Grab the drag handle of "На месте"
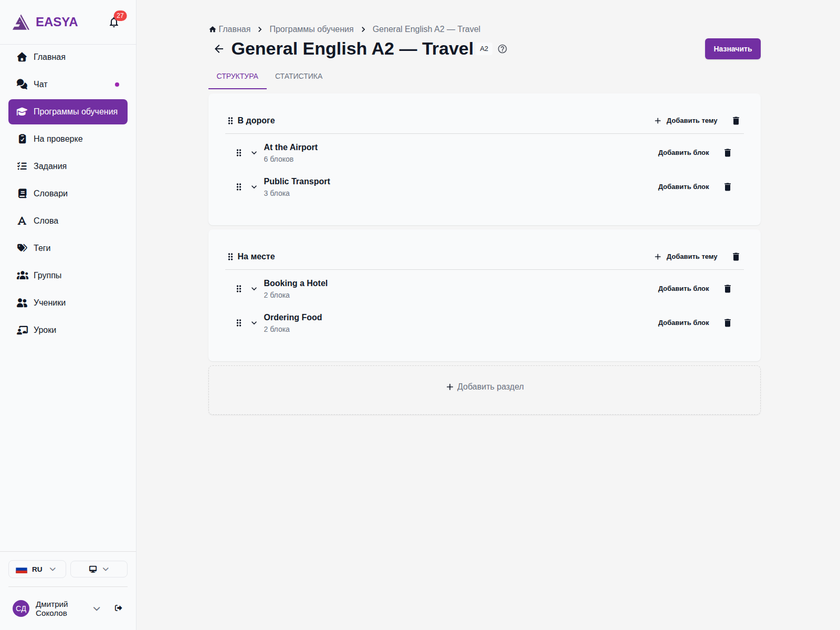Image resolution: width=840 pixels, height=630 pixels. (230, 257)
